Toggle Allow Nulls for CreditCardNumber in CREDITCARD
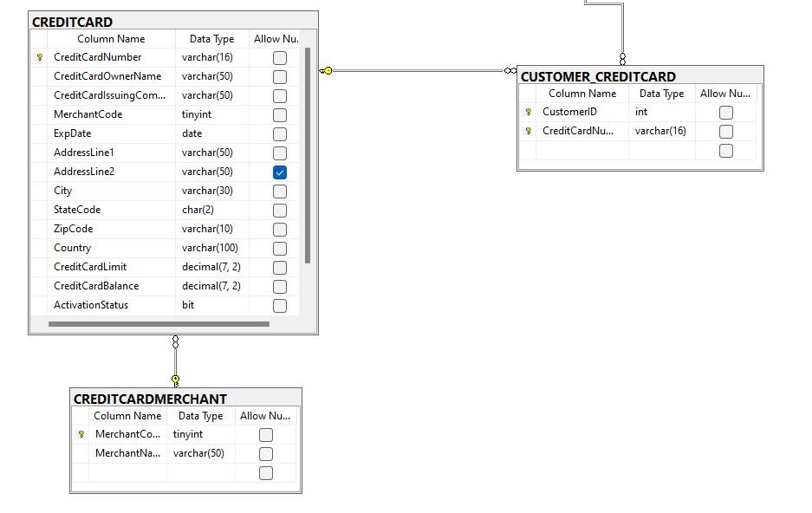 [280, 58]
